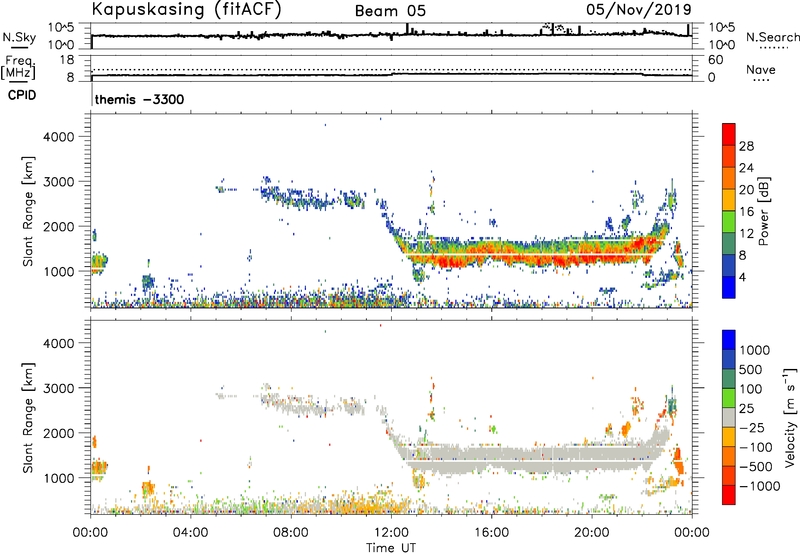Click the 'Beam 05' label

[x=390, y=11]
